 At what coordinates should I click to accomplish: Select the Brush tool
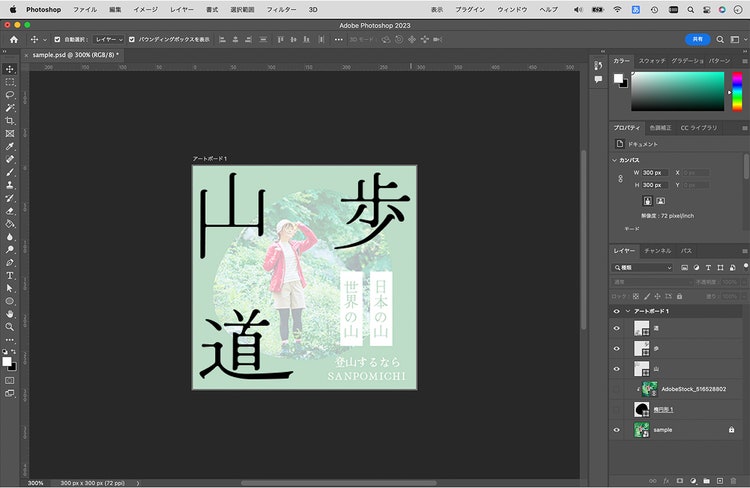pyautogui.click(x=10, y=172)
